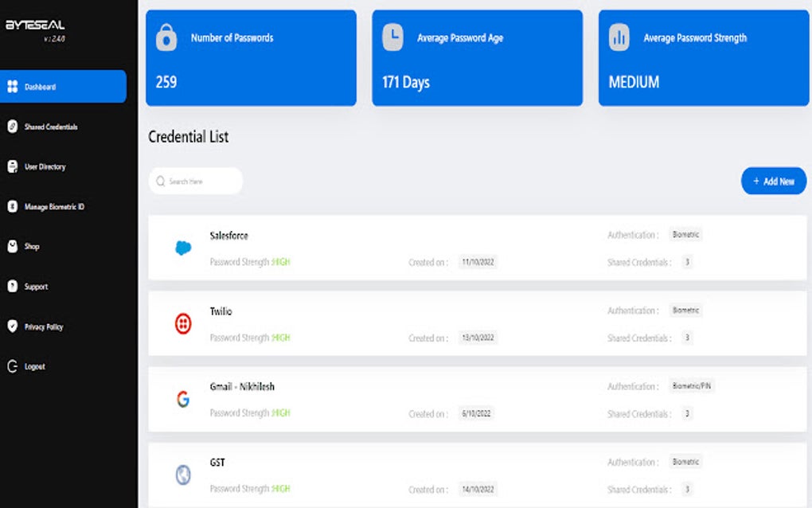Open the Salesforce credential name

[x=229, y=236]
